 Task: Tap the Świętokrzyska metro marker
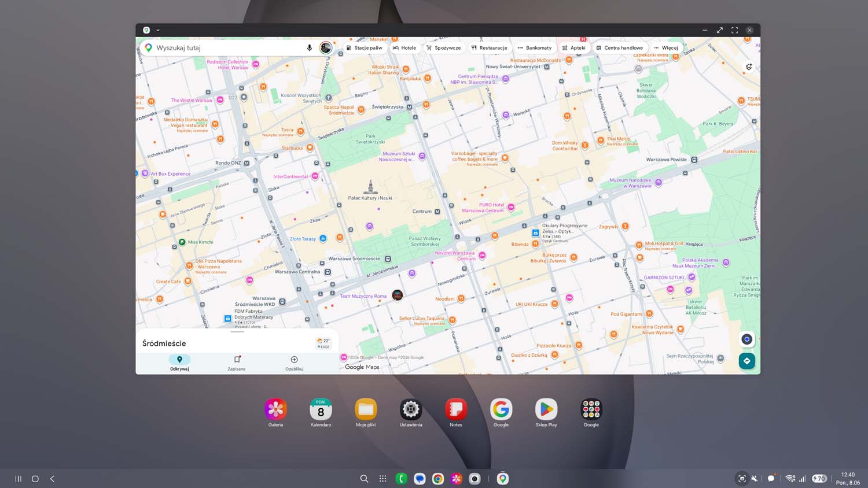[409, 107]
